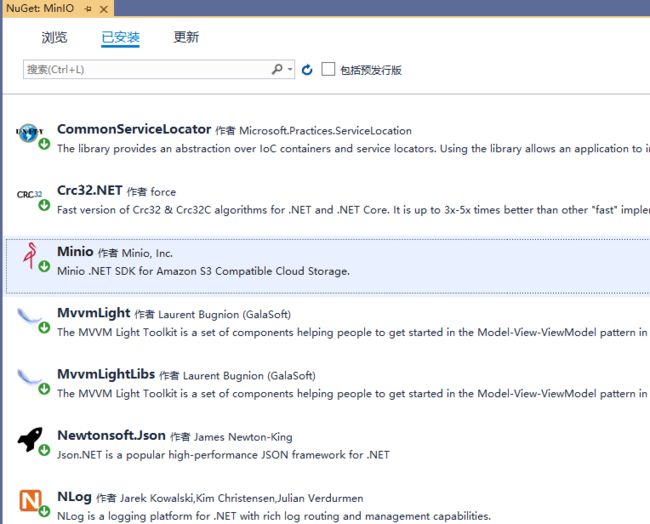The height and width of the screenshot is (524, 650).
Task: Click MvvmLight author Laurent Bugnion (GalaSoft)
Action: coord(224,315)
